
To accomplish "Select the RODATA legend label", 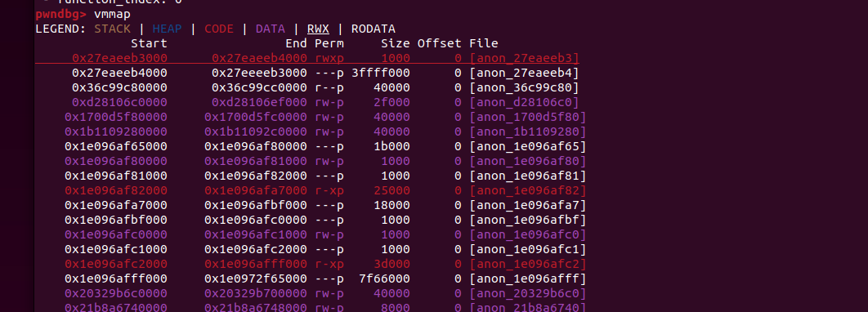I will click(x=373, y=29).
